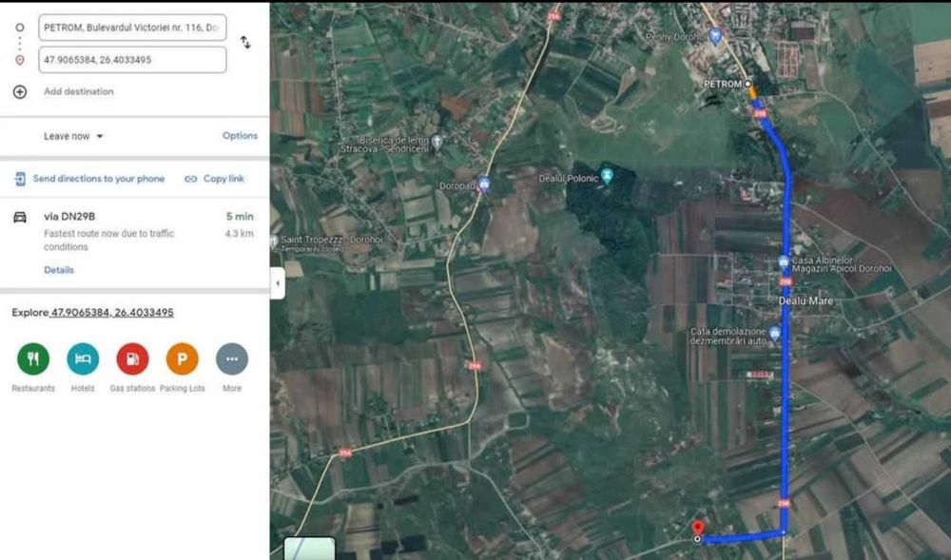Click the Casa Albinelor shop marker
Viewport: 951px width, 560px height.
tap(784, 262)
